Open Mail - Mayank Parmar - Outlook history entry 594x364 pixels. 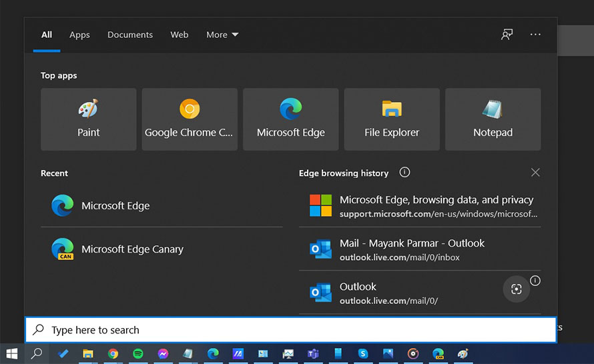click(x=420, y=249)
